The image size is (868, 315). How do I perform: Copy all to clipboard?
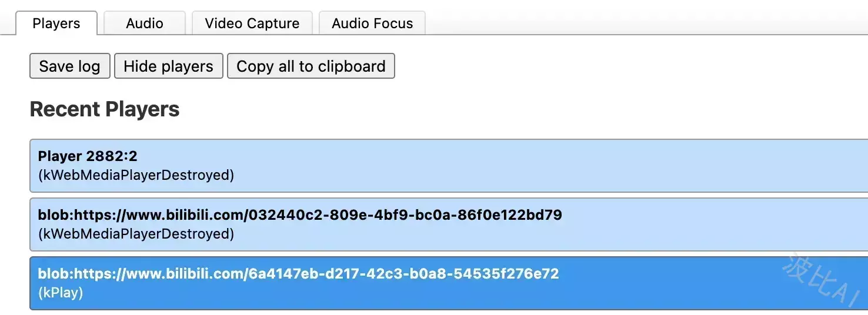coord(311,66)
